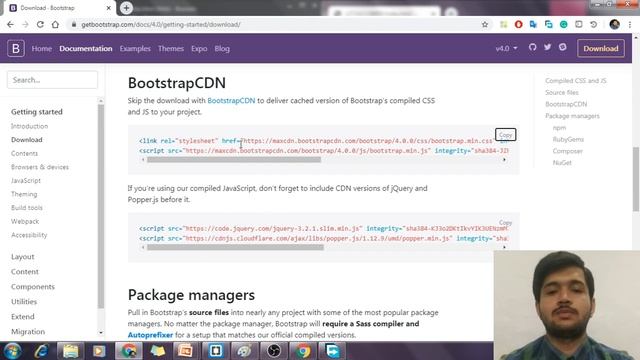
Task: Follow the BootstrapCDN hyperlink in paragraph
Action: point(231,100)
